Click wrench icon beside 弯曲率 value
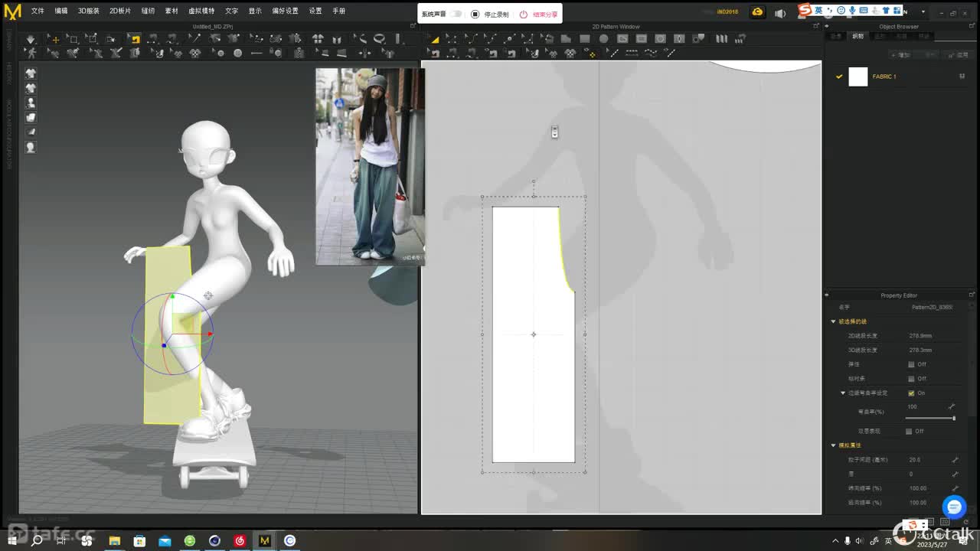Screen dimensions: 980x551 tap(952, 407)
